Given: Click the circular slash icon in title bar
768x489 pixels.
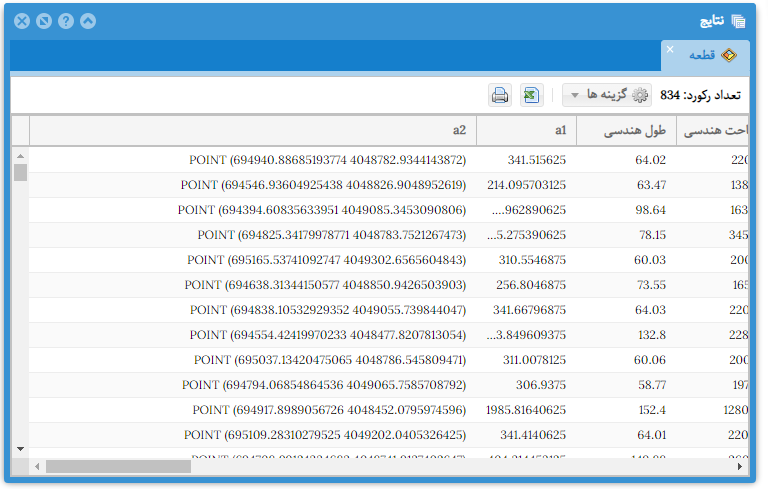Looking at the screenshot, I should (44, 21).
